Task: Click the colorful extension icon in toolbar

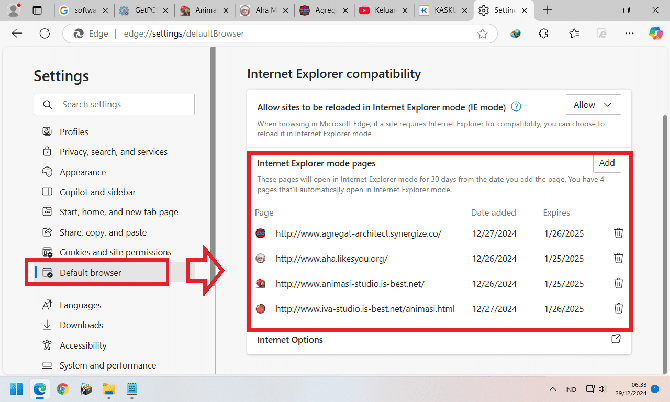Action: (515, 33)
